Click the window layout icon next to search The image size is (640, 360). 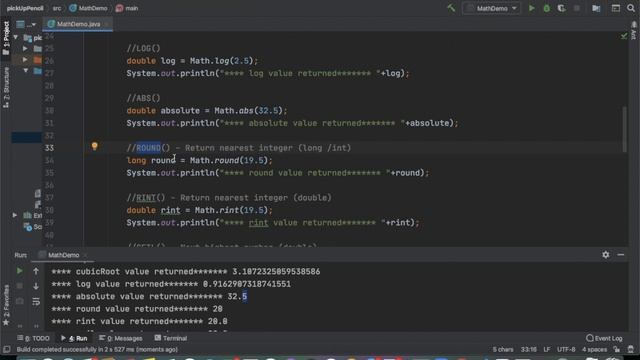[x=616, y=8]
